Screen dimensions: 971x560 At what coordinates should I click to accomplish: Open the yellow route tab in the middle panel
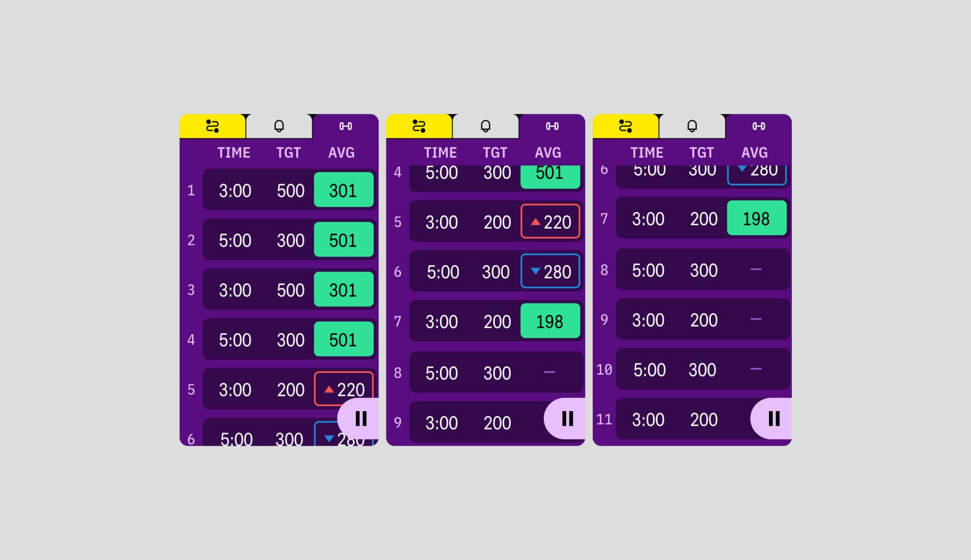click(x=419, y=126)
